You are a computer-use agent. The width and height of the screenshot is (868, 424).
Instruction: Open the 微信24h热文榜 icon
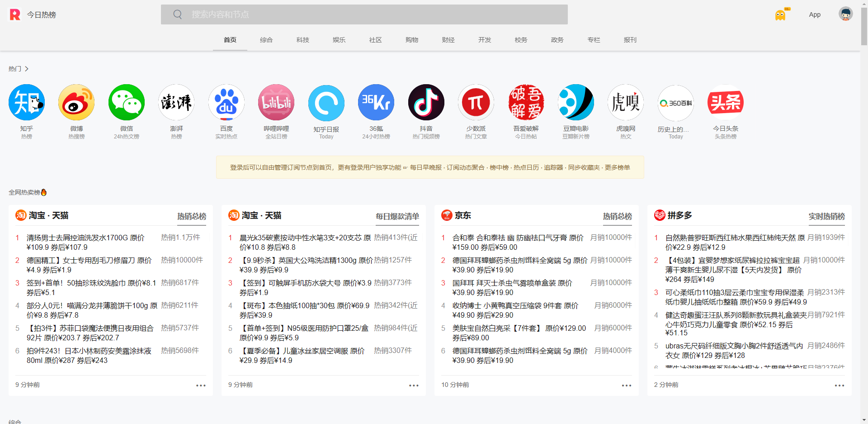pos(126,102)
